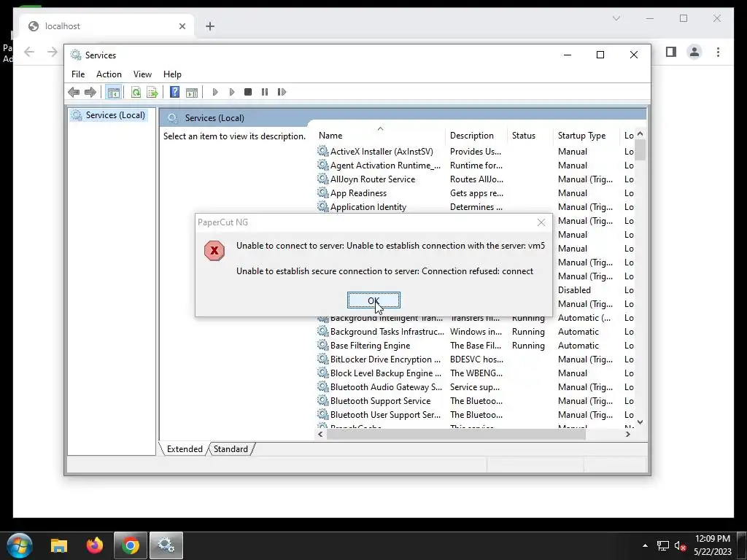Click the Pause Service icon
Image resolution: width=747 pixels, height=560 pixels.
click(265, 92)
